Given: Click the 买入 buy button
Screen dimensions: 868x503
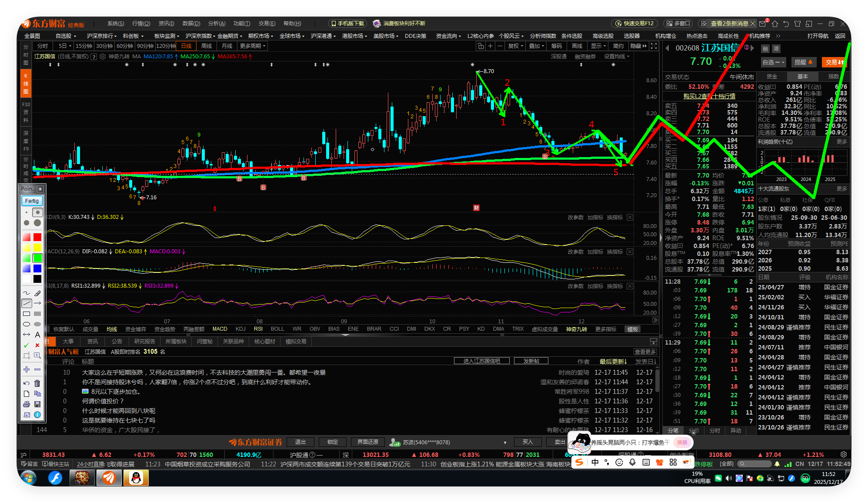Looking at the screenshot, I should [x=527, y=442].
